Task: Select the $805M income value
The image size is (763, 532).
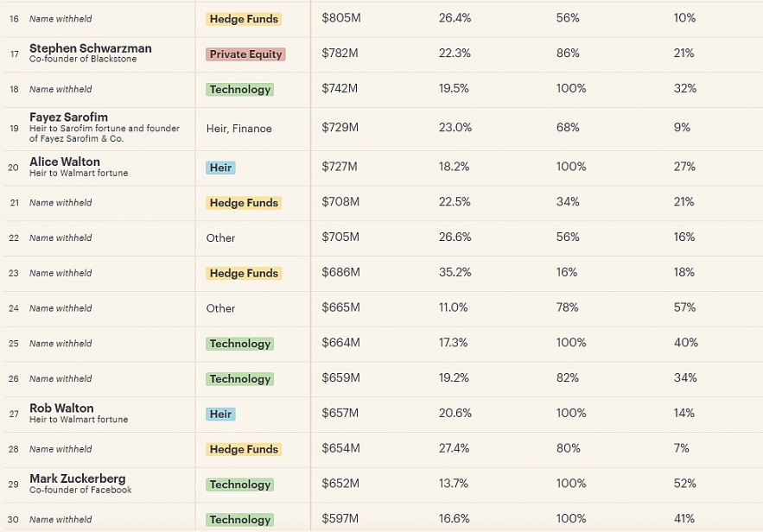Action: 340,18
